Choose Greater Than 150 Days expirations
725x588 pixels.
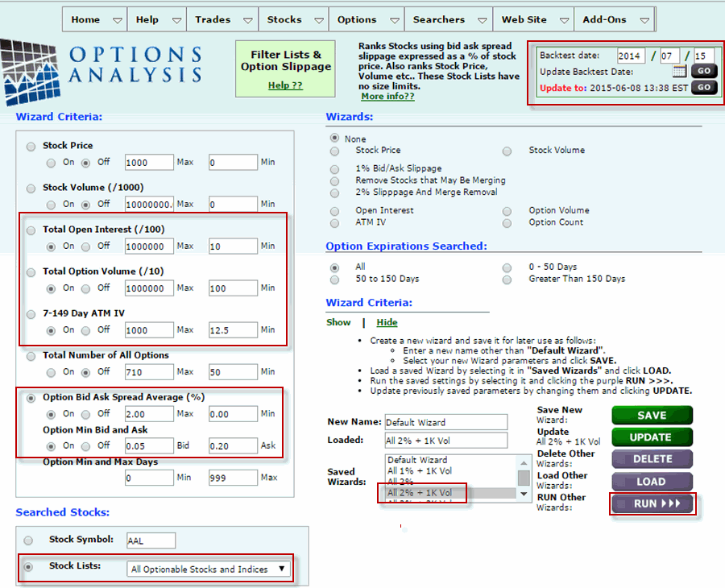click(x=507, y=280)
